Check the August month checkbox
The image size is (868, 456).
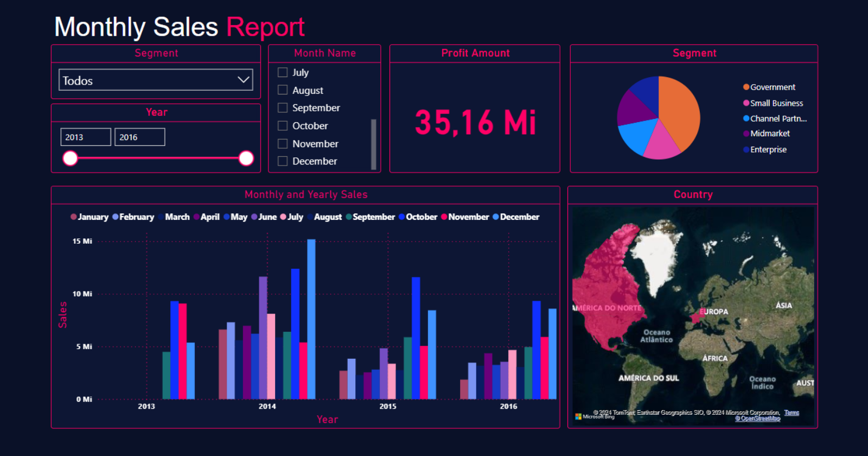click(283, 90)
